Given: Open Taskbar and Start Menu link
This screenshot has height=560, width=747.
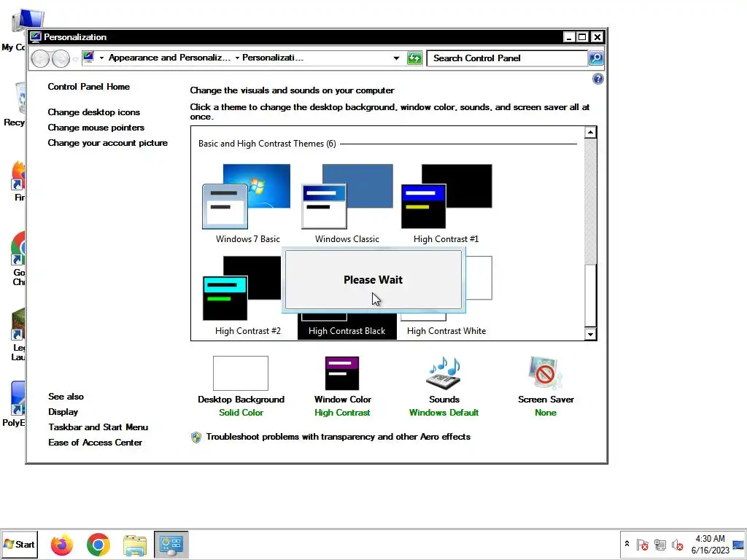Looking at the screenshot, I should tap(98, 427).
